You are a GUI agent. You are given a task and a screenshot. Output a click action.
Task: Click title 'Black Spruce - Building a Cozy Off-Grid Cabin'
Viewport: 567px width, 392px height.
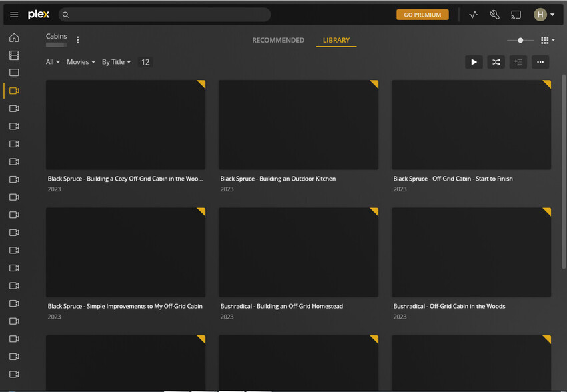click(125, 179)
